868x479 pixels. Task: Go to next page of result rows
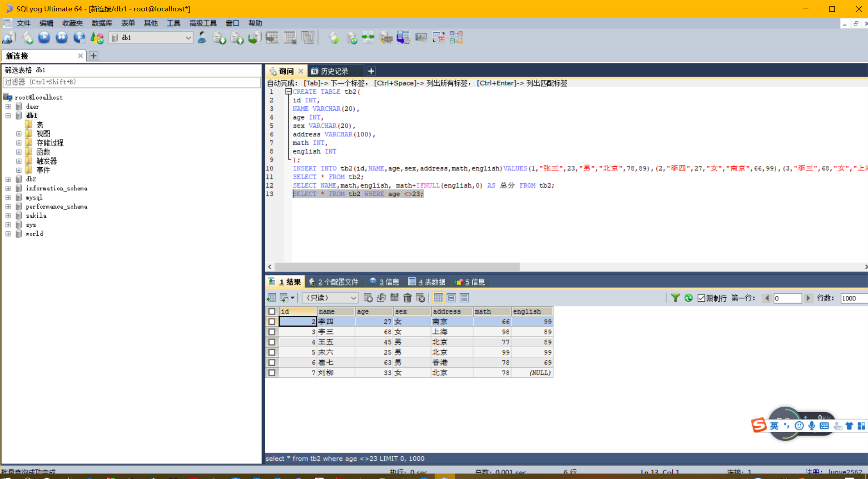[x=808, y=298]
